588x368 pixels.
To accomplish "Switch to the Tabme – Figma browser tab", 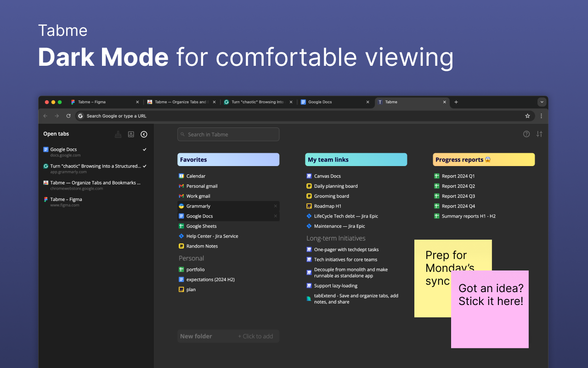I will (101, 102).
